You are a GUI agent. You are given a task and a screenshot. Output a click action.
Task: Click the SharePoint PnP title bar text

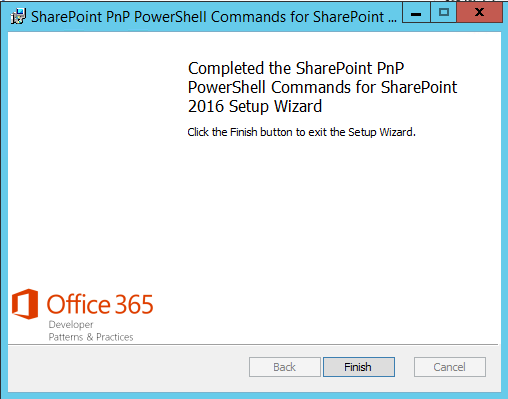click(214, 17)
